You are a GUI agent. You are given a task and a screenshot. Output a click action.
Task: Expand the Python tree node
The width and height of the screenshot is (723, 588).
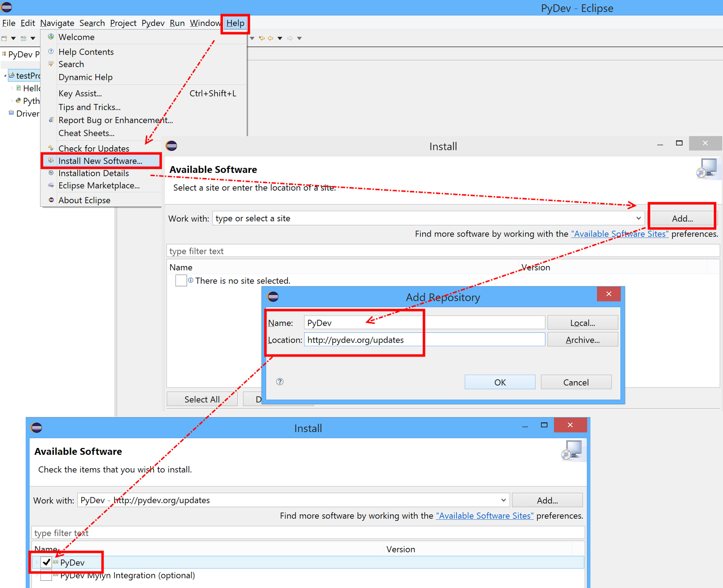tap(12, 101)
